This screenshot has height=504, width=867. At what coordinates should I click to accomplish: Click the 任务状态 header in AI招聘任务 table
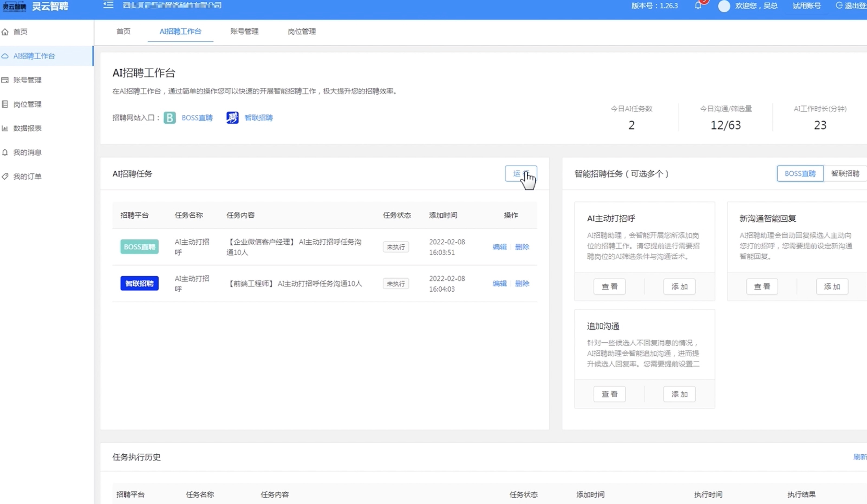click(397, 215)
